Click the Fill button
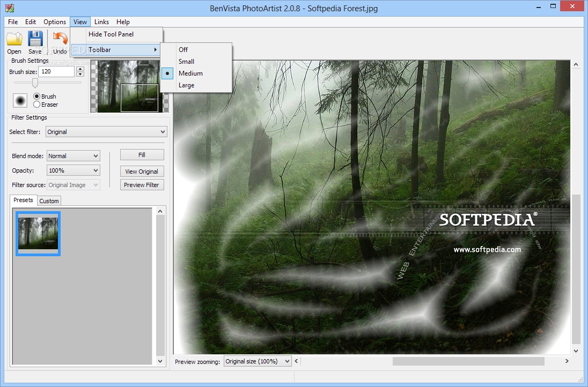588x387 pixels. click(142, 155)
